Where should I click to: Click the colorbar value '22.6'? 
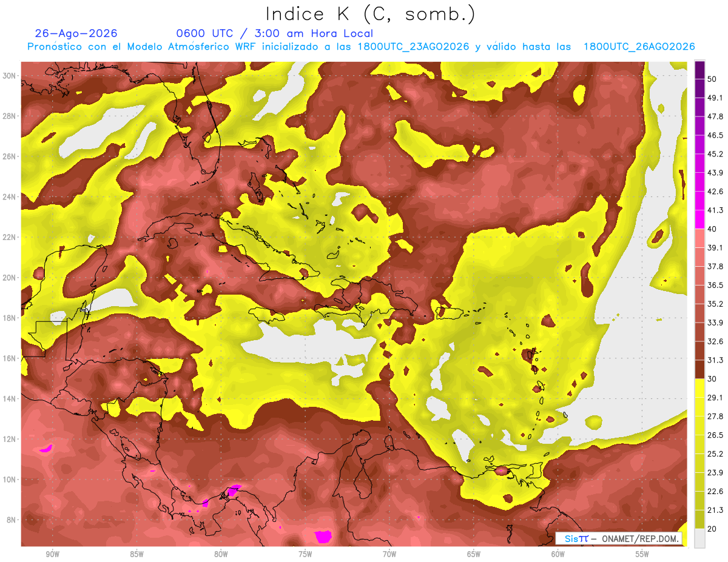pos(715,491)
